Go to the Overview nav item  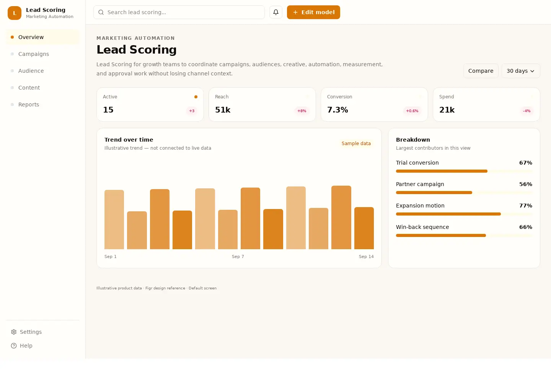click(x=42, y=37)
